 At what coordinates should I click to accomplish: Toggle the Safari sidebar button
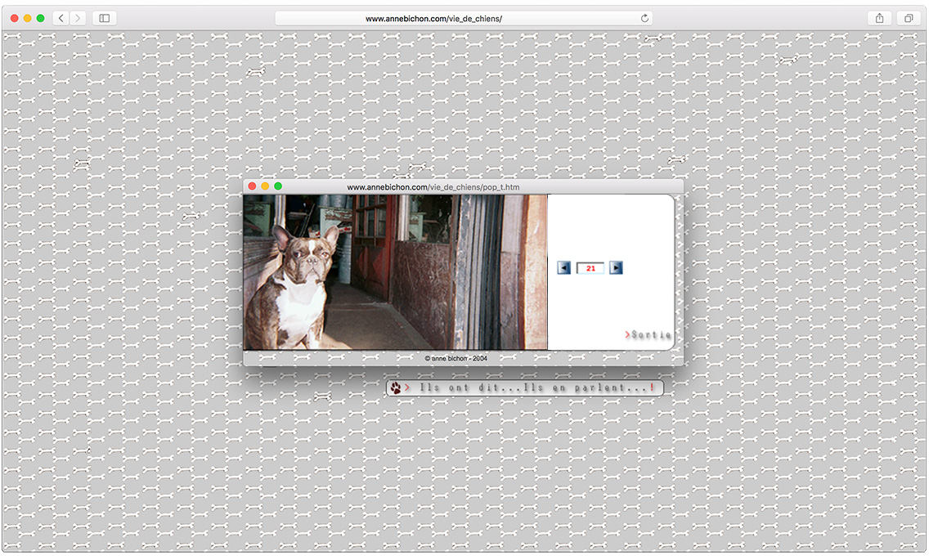[105, 18]
